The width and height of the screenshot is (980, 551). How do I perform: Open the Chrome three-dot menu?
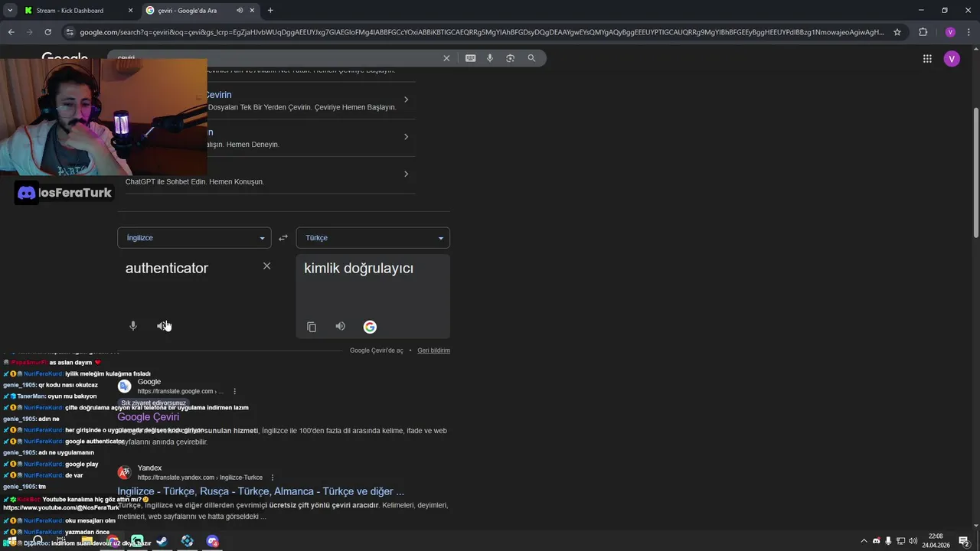click(969, 32)
